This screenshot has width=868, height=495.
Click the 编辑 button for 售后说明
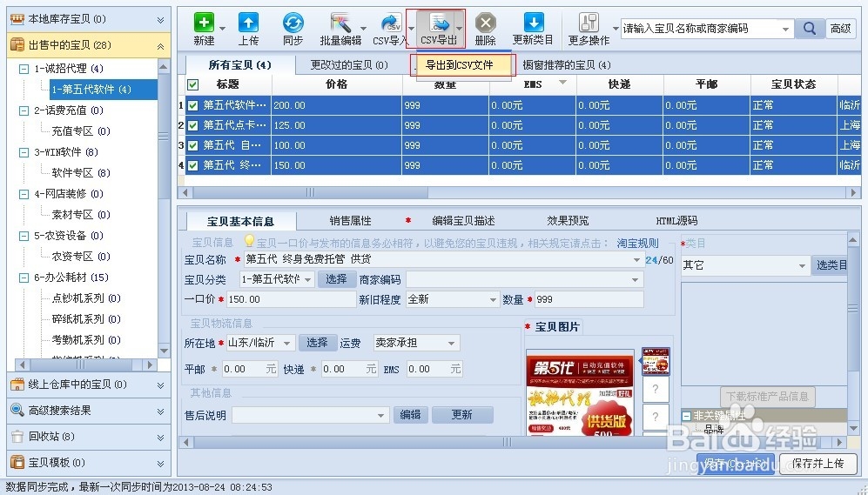coord(410,415)
